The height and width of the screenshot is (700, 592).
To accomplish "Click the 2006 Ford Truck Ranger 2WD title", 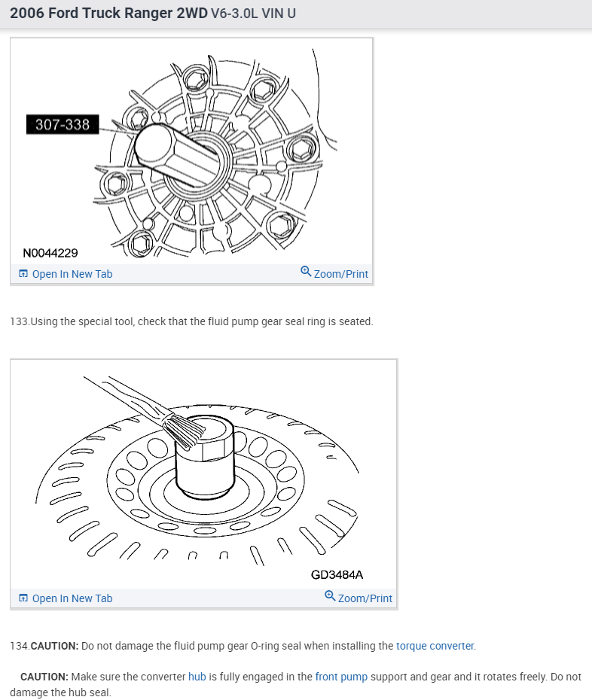I will tap(109, 14).
